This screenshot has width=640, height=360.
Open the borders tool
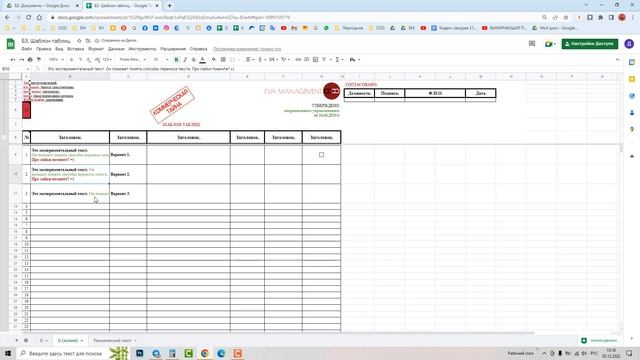[x=223, y=60]
